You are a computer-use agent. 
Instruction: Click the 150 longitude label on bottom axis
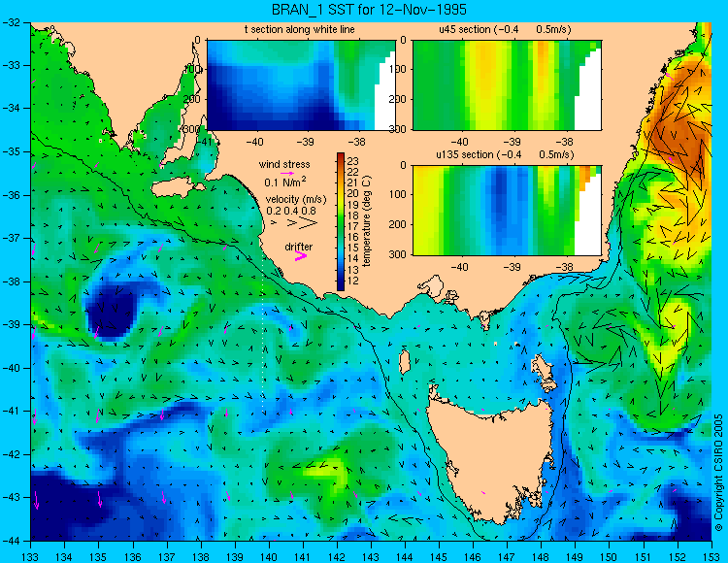tap(610, 556)
